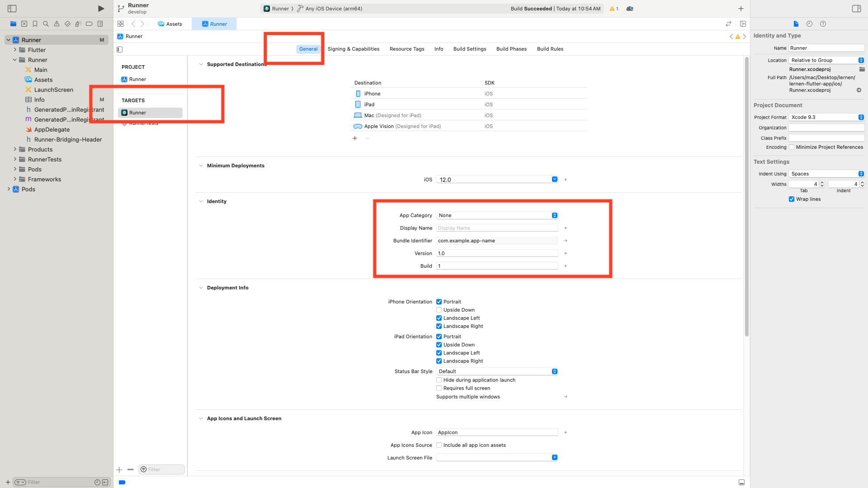Show the History inspector
The image size is (868, 488).
tap(809, 24)
